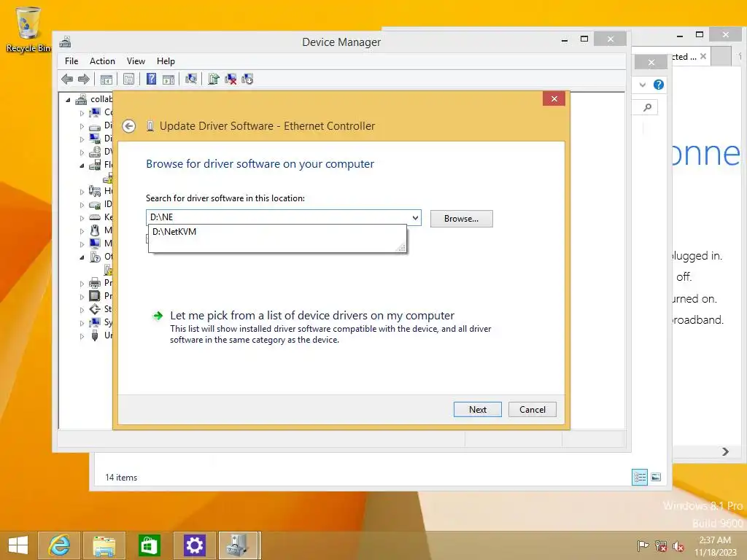Click the Uninstall device icon with red X
This screenshot has height=560, width=747.
(231, 79)
